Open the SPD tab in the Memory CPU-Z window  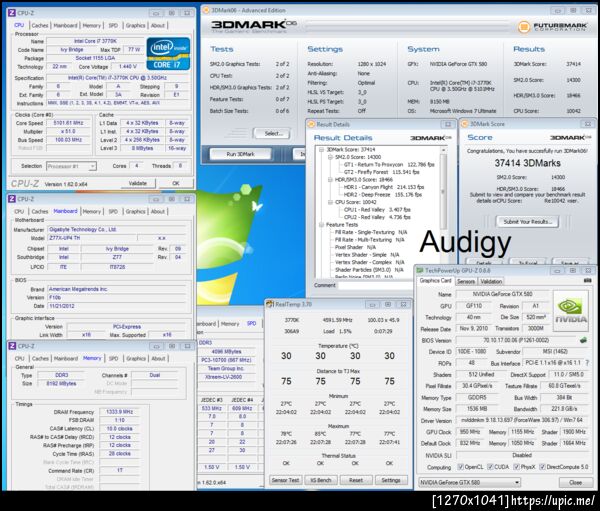[113, 358]
